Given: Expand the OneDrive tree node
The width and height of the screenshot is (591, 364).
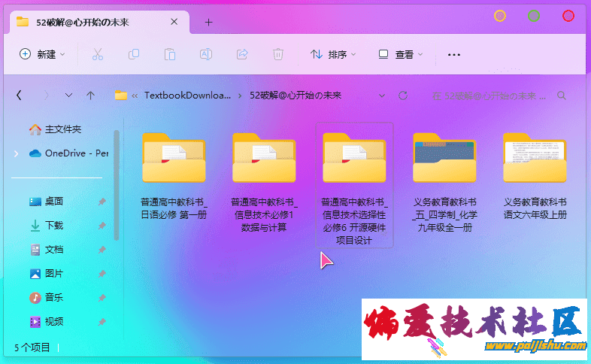Looking at the screenshot, I should pos(17,153).
